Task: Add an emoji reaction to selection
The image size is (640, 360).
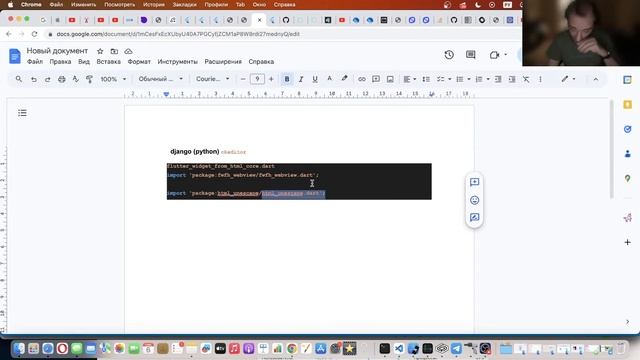Action: click(x=474, y=200)
